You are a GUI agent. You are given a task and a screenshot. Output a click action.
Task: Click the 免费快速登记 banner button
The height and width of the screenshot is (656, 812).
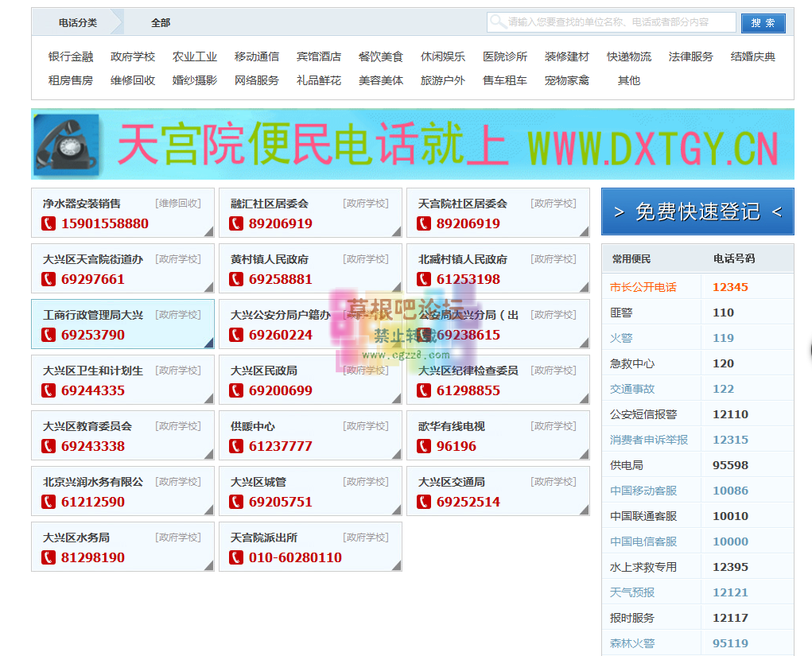[x=697, y=211]
